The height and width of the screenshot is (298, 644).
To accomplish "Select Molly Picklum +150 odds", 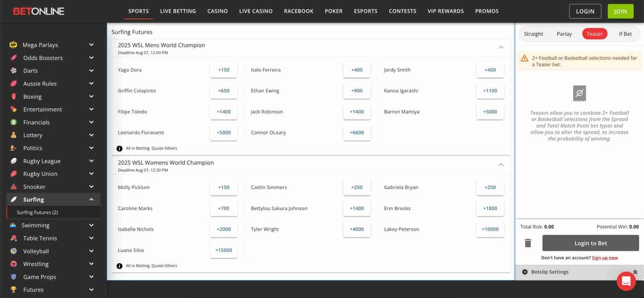I will click(x=224, y=187).
